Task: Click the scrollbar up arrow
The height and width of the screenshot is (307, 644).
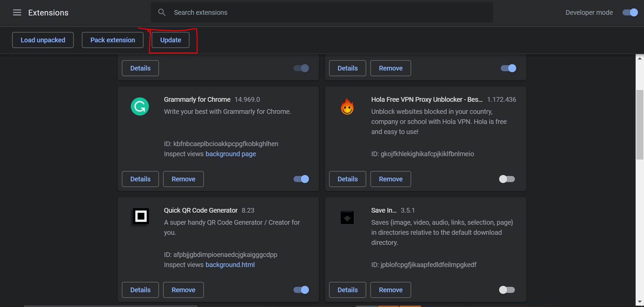Action: 639,58
